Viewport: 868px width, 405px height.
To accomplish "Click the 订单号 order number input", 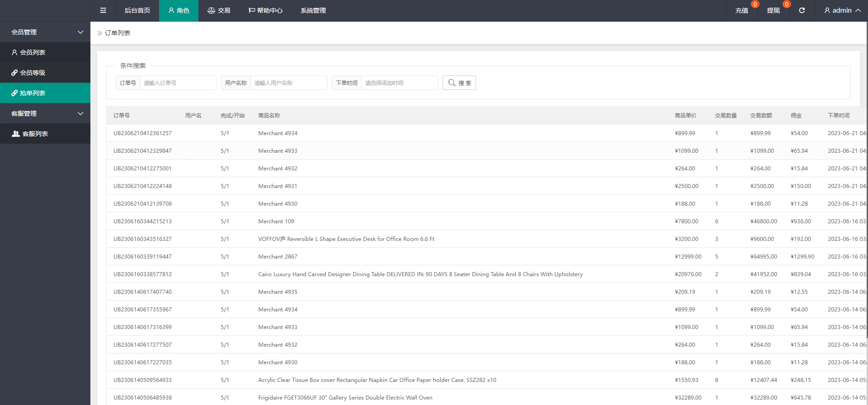I will click(178, 83).
